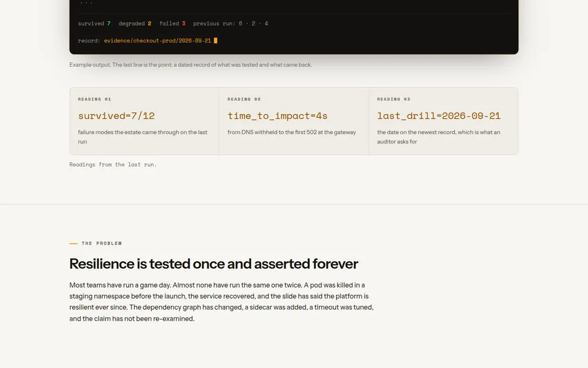Click the evidence/checkout-prod/2026-09-21 record path
Viewport: 588px width, 368px height.
[157, 40]
